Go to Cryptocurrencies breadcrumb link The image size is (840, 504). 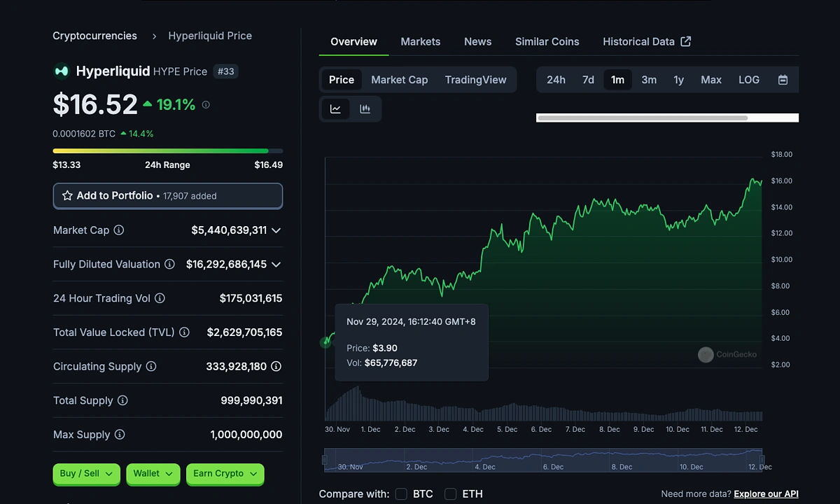[94, 36]
